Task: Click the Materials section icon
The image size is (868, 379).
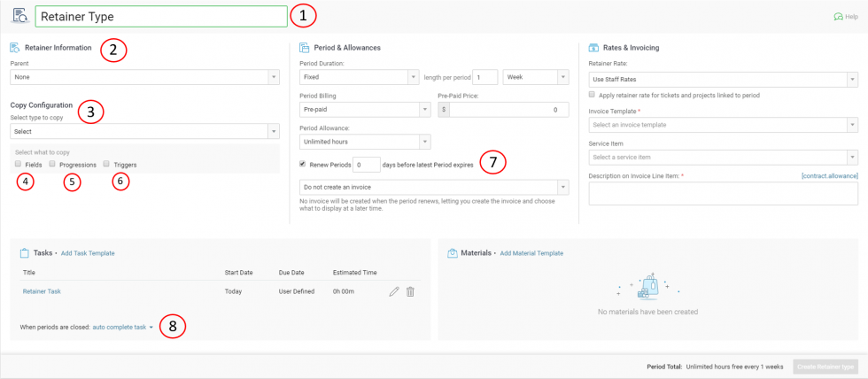Action: click(452, 253)
